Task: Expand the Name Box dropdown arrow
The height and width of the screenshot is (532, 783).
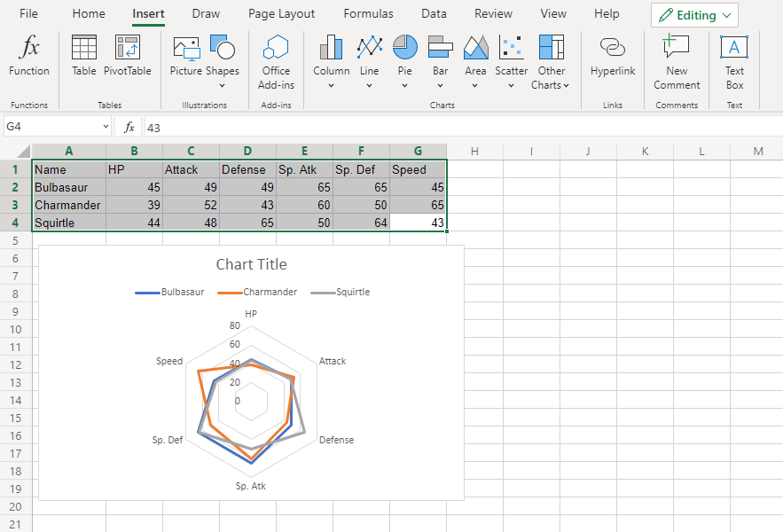Action: 106,127
